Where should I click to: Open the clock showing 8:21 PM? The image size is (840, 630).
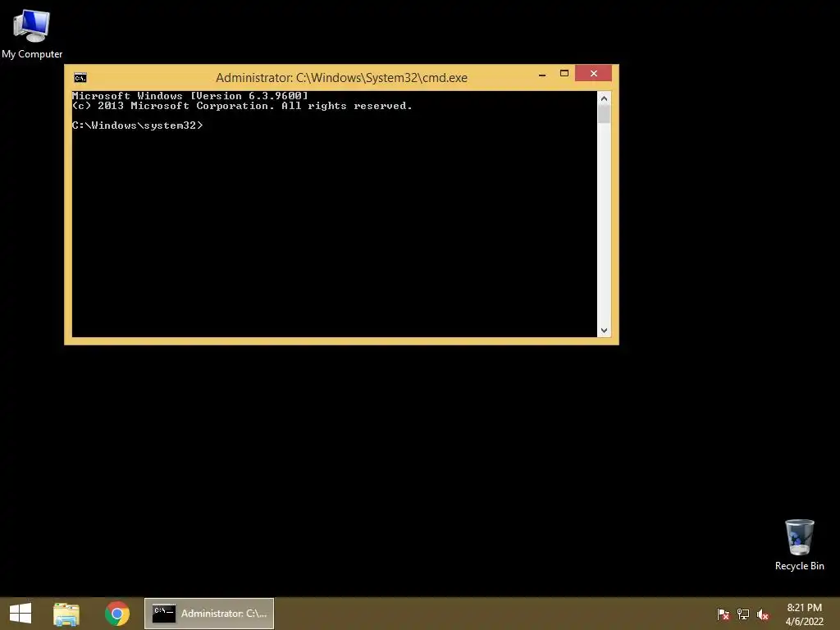[804, 608]
